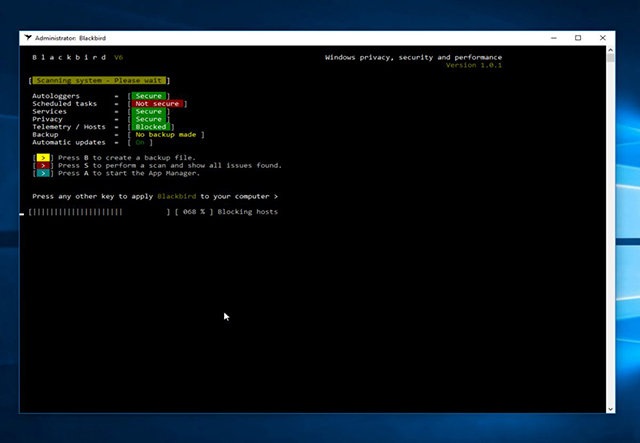Screen dimensions: 640x443
Task: Minimize the Blackbird window
Action: click(553, 38)
